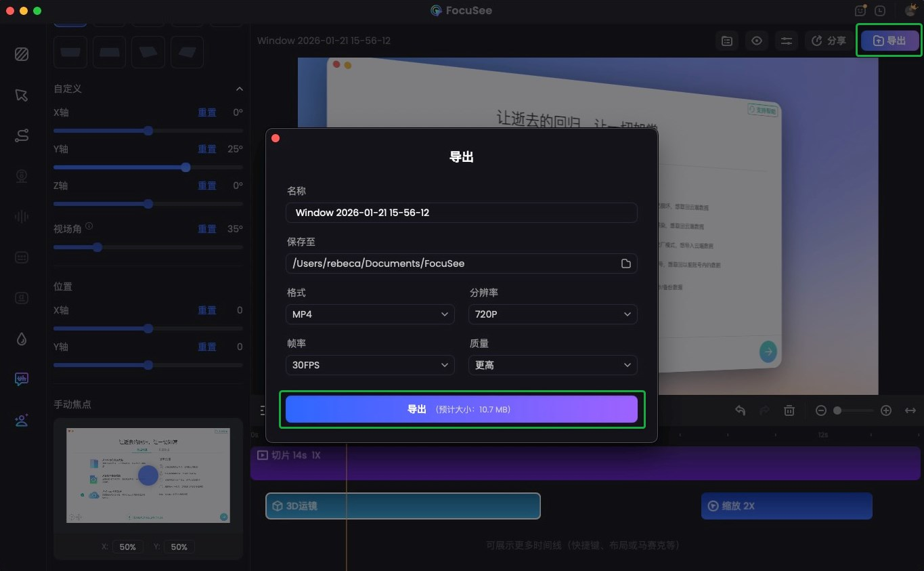Open the smiley feedback icon in title bar

pyautogui.click(x=861, y=11)
